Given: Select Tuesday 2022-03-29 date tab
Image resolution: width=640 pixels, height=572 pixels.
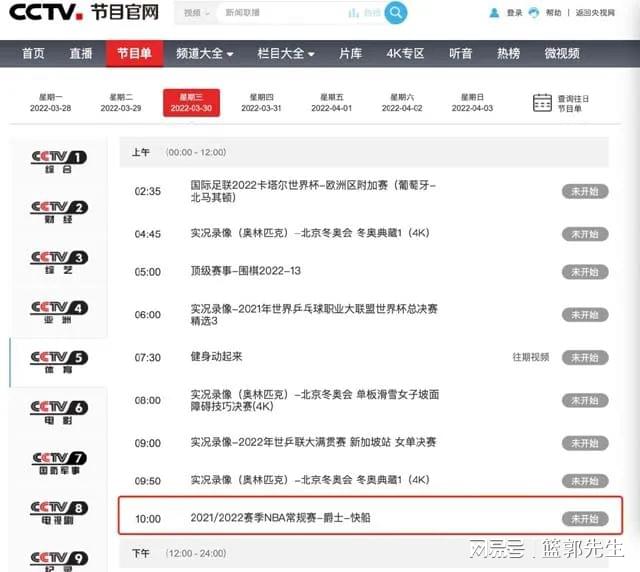Looking at the screenshot, I should [x=121, y=102].
